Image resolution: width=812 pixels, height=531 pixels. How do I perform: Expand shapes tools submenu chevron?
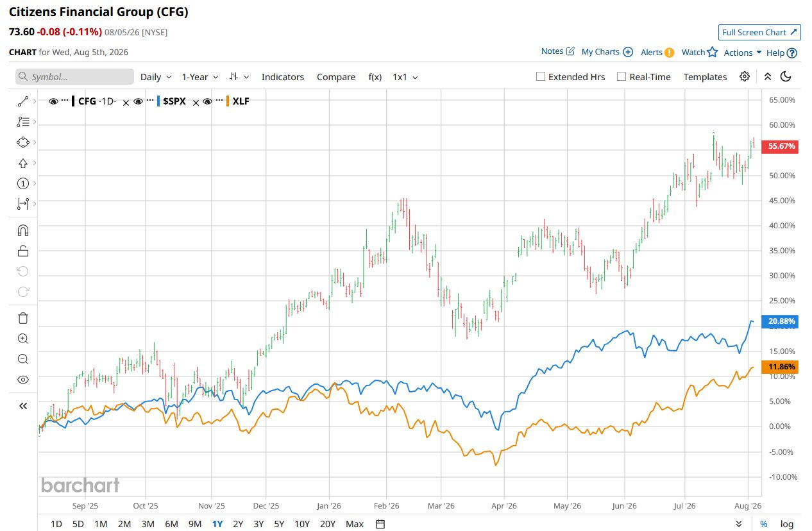tap(35, 142)
